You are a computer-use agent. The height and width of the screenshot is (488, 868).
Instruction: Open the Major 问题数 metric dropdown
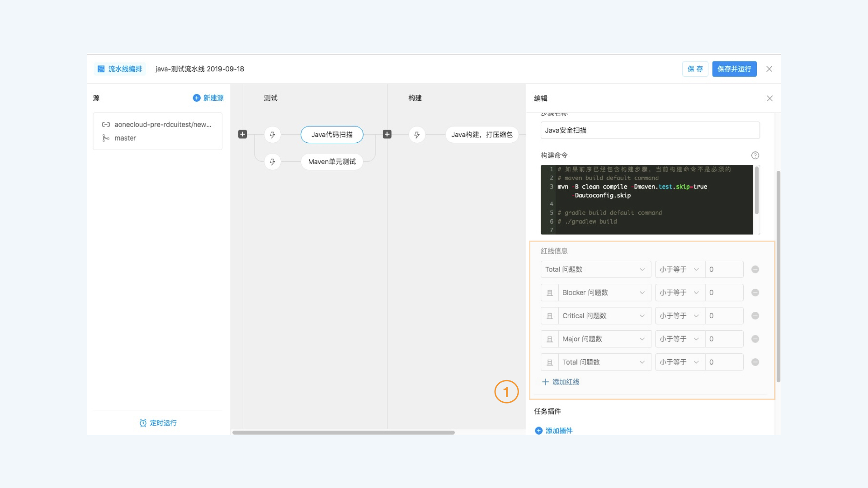pyautogui.click(x=604, y=339)
